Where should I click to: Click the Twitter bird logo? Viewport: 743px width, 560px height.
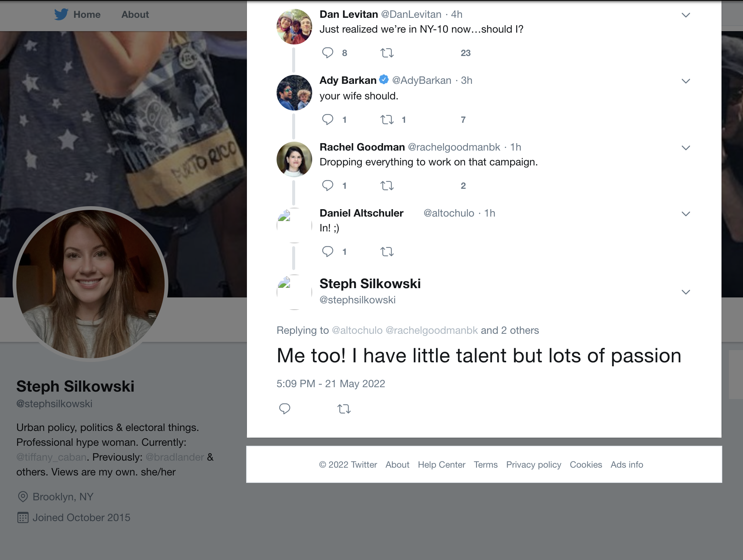[61, 14]
